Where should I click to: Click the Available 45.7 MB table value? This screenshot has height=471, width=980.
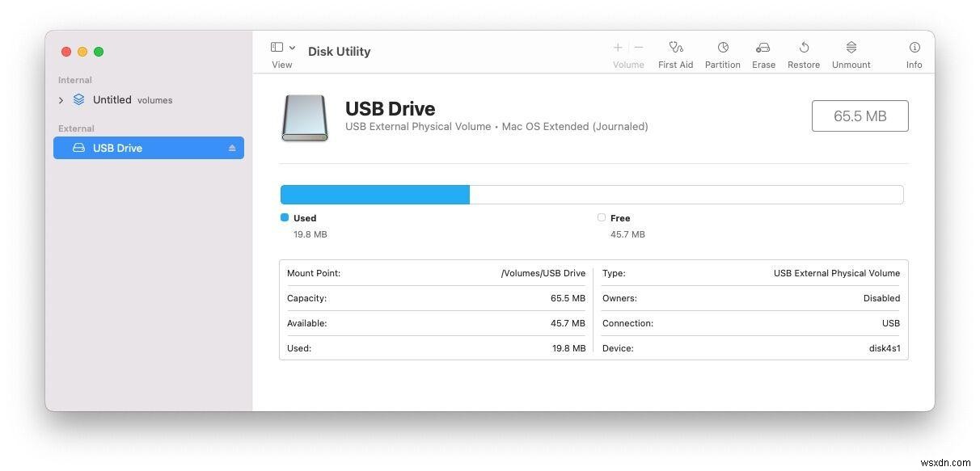(x=568, y=323)
